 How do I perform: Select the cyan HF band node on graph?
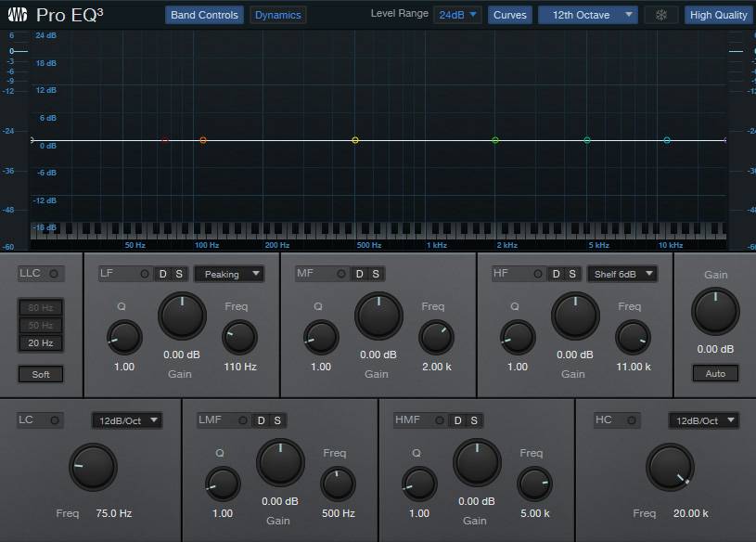tap(667, 140)
